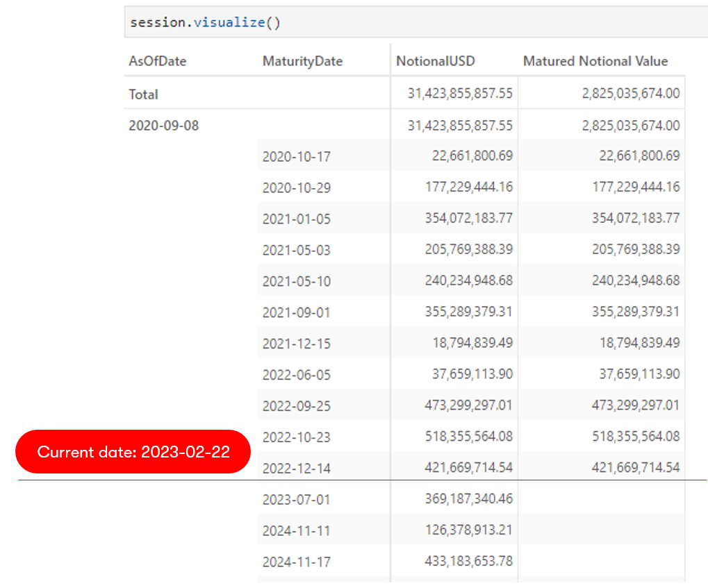Click the Total row NotionalUSD value
The width and height of the screenshot is (708, 588).
tap(460, 94)
